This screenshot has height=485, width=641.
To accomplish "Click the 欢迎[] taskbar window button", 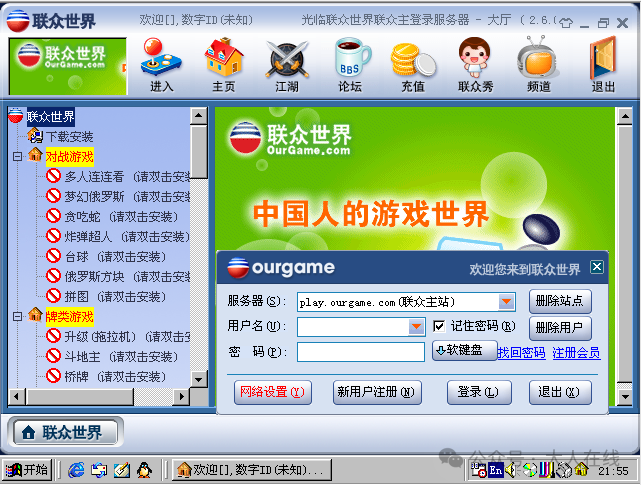I will (252, 470).
